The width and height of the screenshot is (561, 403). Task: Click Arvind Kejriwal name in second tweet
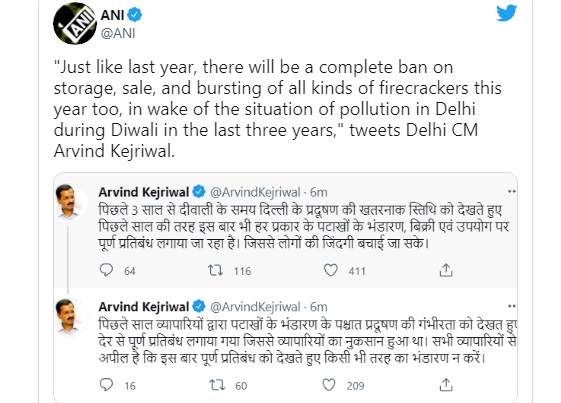144,307
